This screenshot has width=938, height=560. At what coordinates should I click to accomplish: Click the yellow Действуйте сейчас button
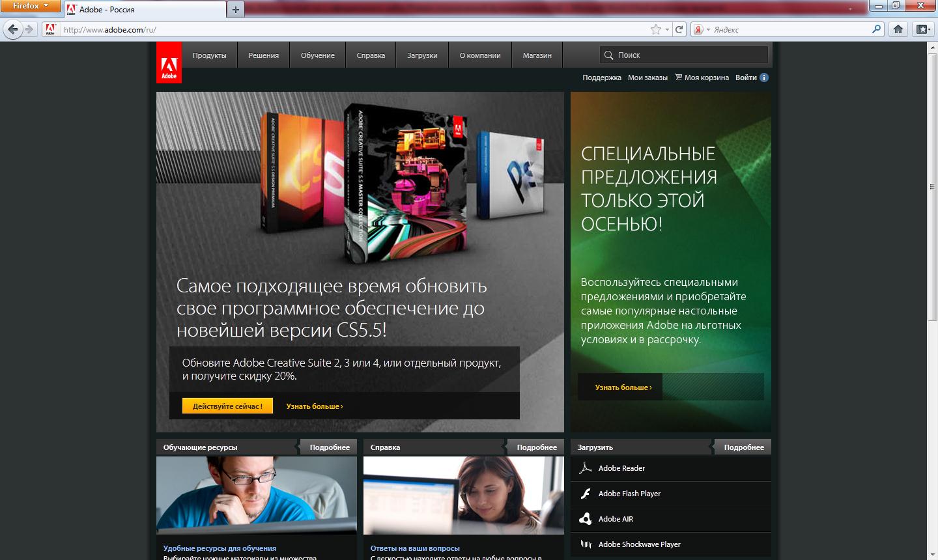(x=227, y=406)
